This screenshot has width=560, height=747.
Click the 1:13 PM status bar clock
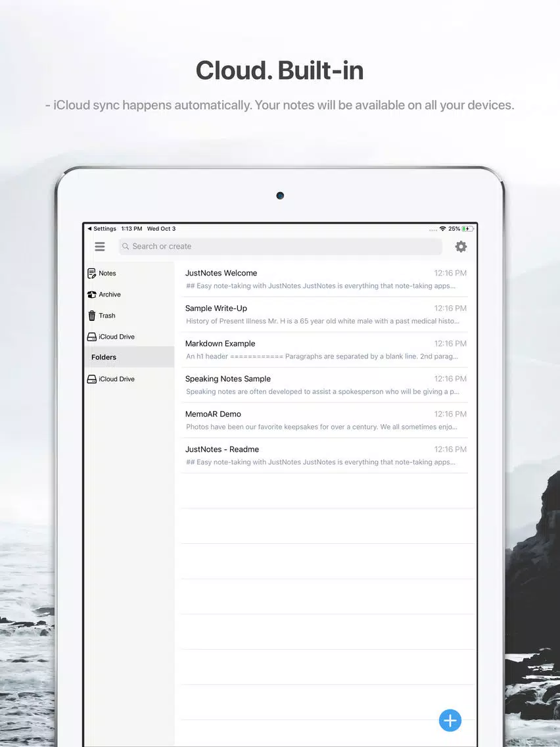point(131,229)
